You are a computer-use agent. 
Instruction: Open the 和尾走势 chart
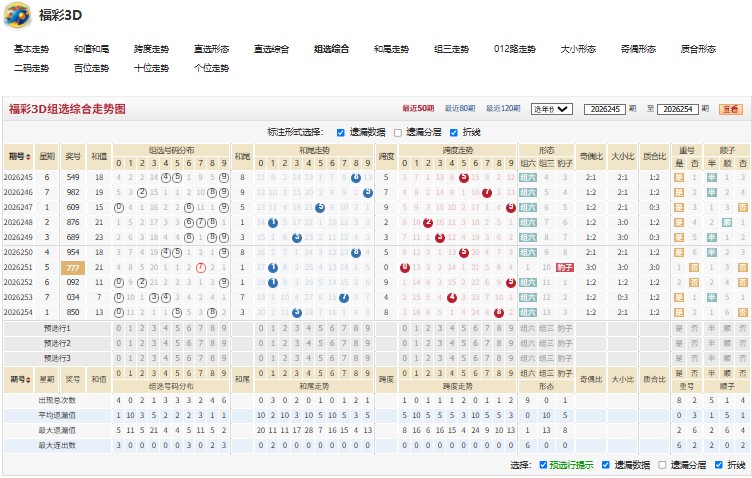pyautogui.click(x=391, y=49)
